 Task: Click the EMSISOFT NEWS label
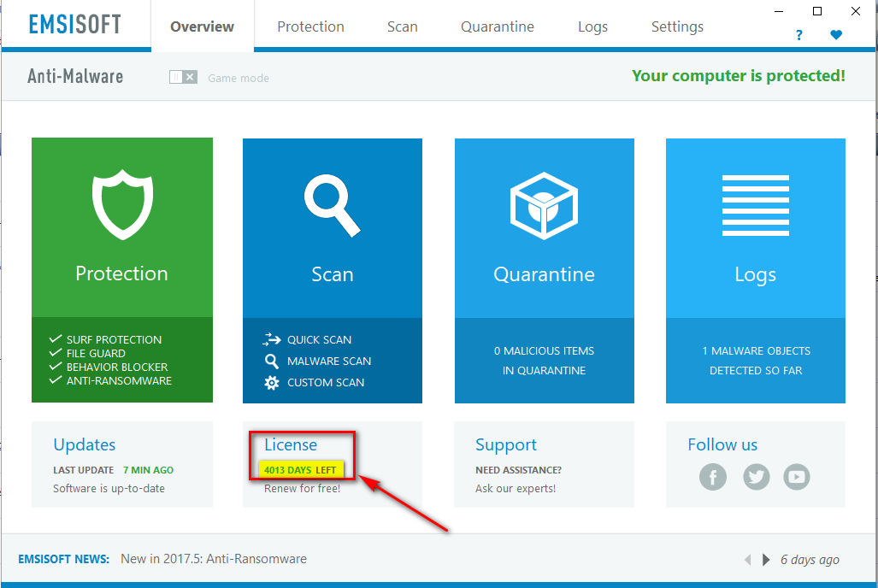click(x=64, y=559)
